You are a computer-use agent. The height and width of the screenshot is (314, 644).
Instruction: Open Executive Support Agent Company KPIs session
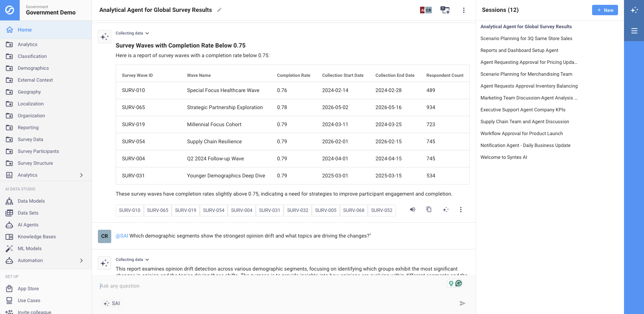click(x=523, y=110)
